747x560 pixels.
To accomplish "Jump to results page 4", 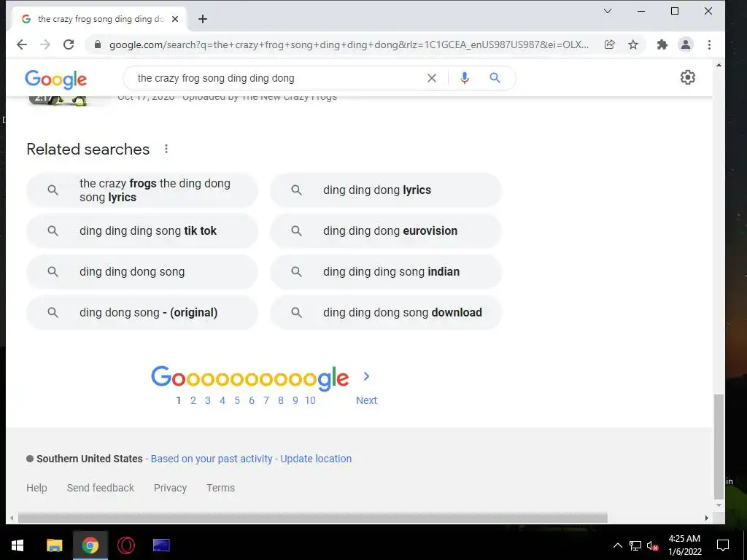I will pyautogui.click(x=222, y=400).
